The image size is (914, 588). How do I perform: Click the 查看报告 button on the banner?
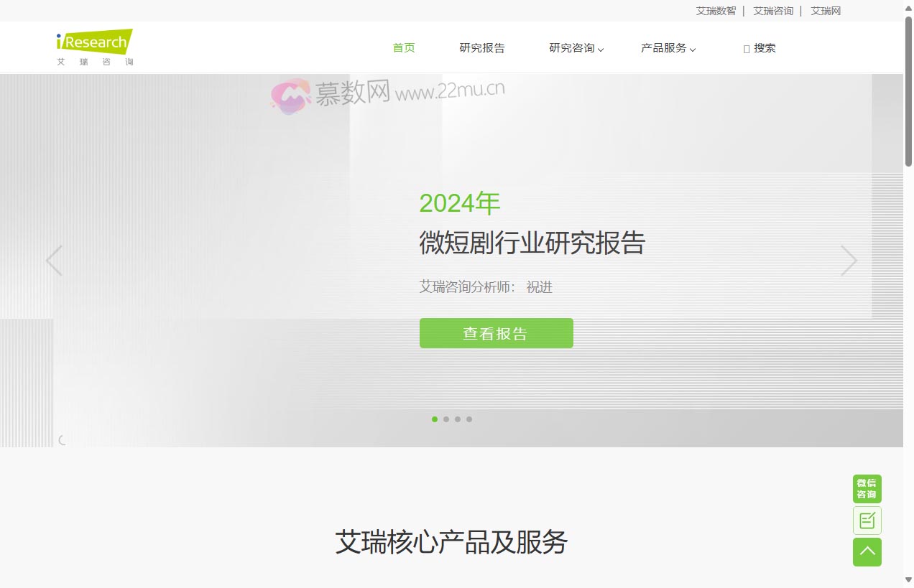[x=496, y=332]
